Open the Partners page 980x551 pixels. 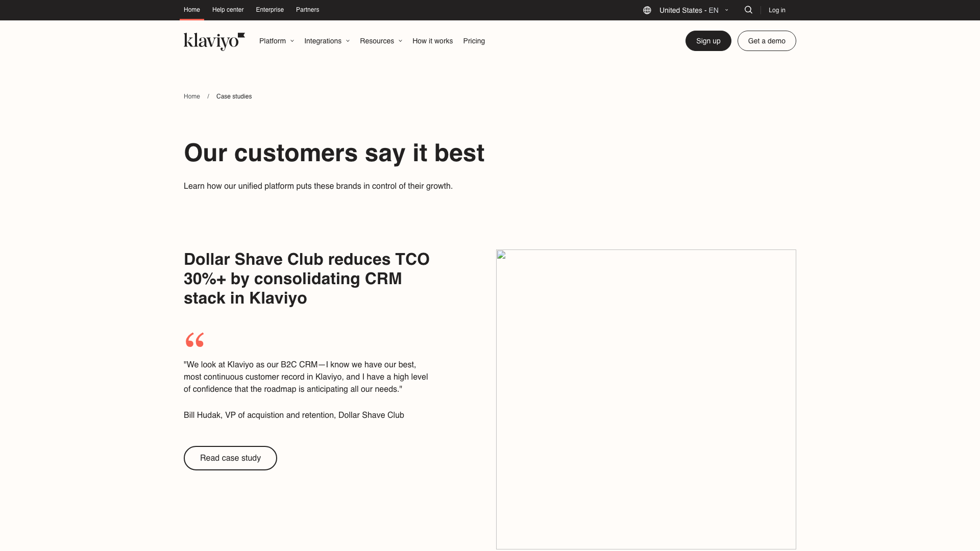tap(307, 10)
